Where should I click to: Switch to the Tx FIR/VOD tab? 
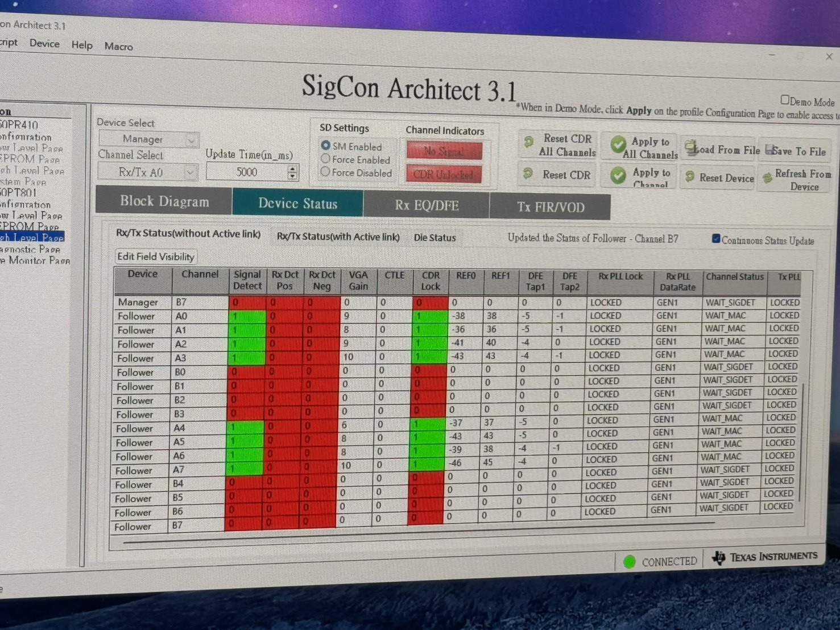tap(550, 207)
